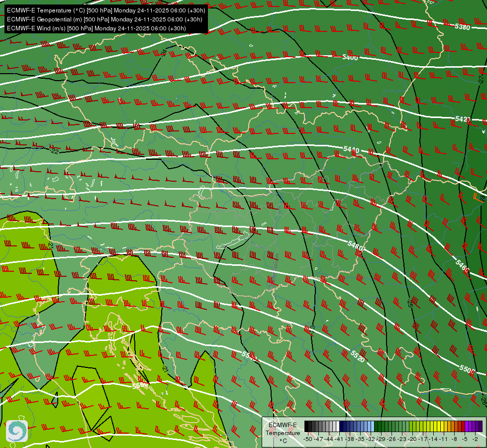Click the lightest sky-blue swatch in the legend

tap(373, 426)
